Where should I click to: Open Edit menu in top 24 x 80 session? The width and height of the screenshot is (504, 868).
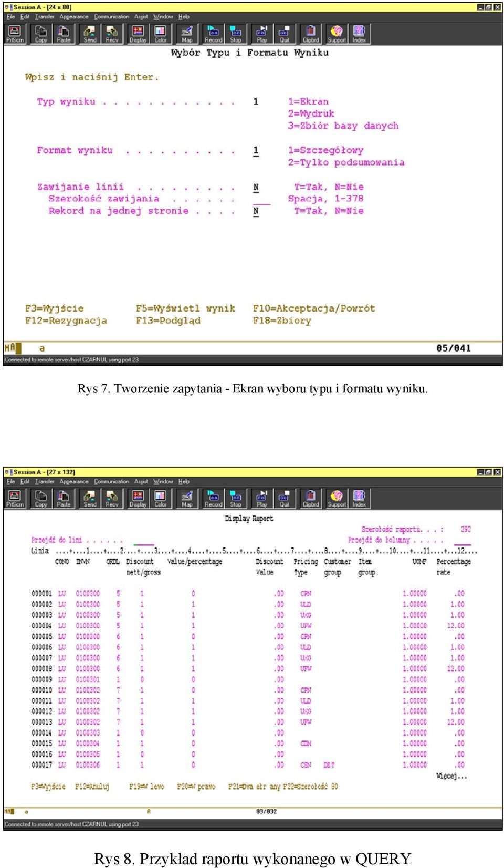pyautogui.click(x=25, y=17)
